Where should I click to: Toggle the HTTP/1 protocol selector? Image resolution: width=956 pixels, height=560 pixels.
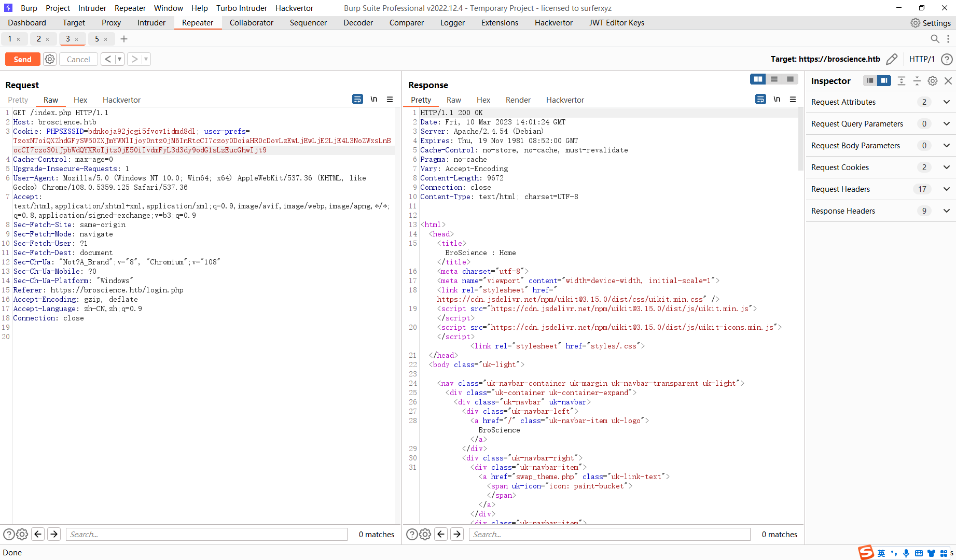pyautogui.click(x=922, y=59)
